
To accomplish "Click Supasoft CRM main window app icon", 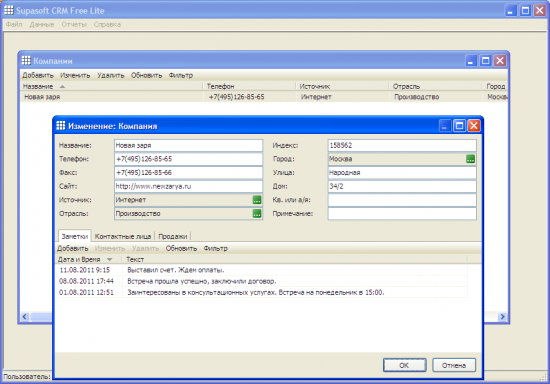I will coord(9,10).
